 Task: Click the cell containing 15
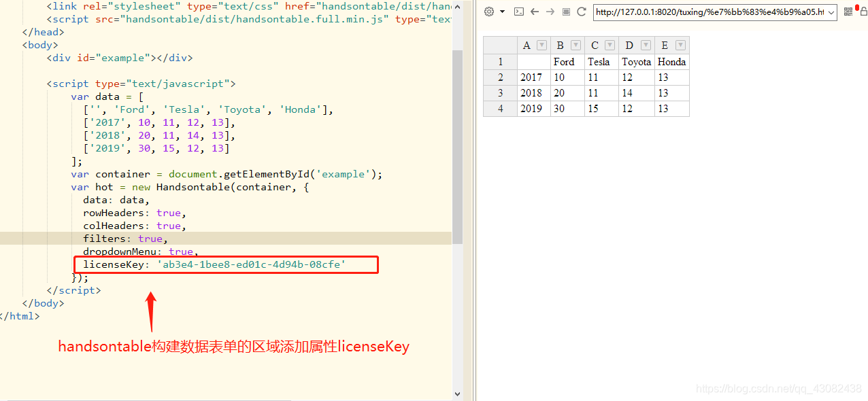(x=602, y=109)
